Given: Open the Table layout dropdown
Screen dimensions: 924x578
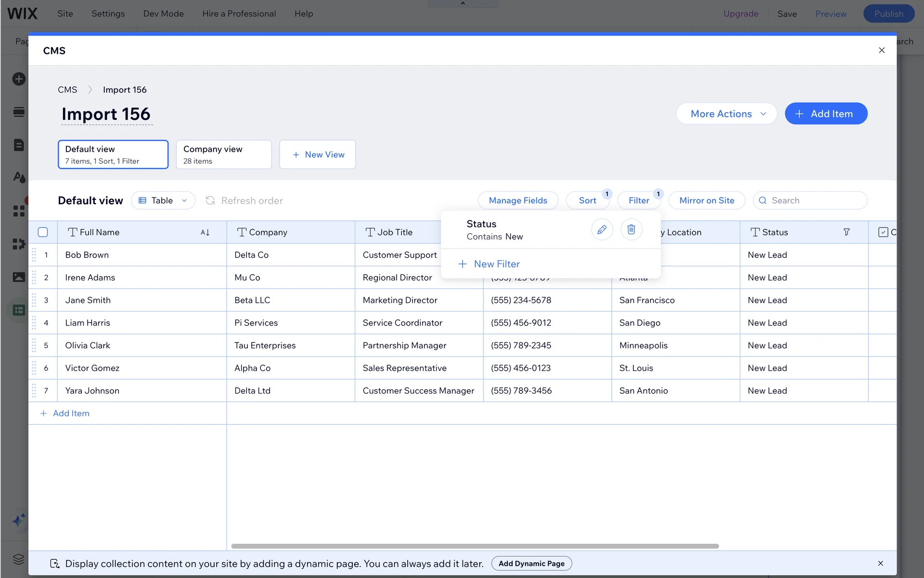Looking at the screenshot, I should click(x=163, y=200).
